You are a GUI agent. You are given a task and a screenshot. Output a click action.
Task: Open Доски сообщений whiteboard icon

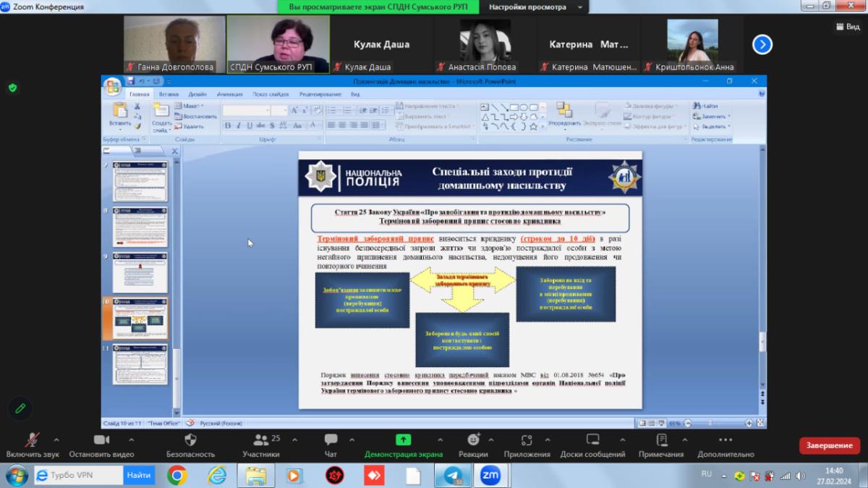[x=592, y=440]
